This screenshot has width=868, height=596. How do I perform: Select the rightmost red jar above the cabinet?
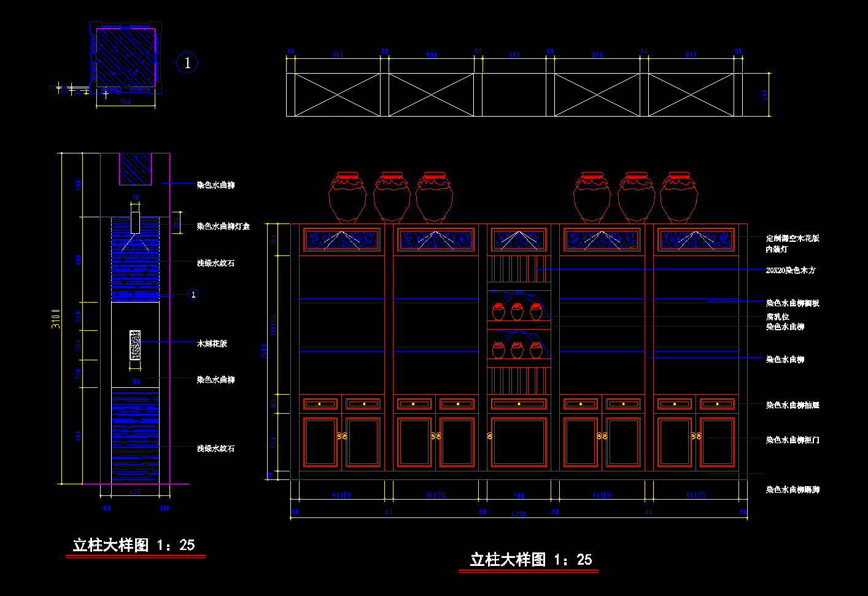tap(678, 198)
